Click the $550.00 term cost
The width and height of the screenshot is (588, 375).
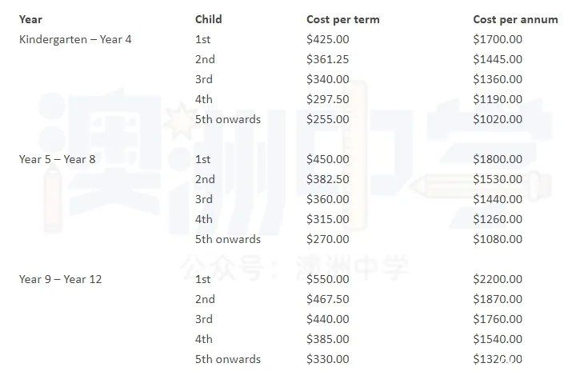point(328,279)
